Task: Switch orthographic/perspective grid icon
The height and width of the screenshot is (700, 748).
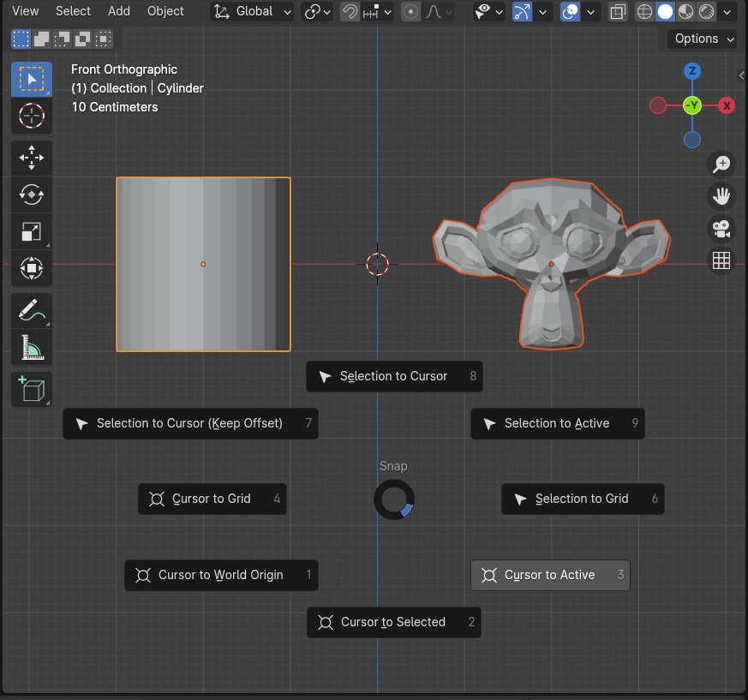Action: 721,260
